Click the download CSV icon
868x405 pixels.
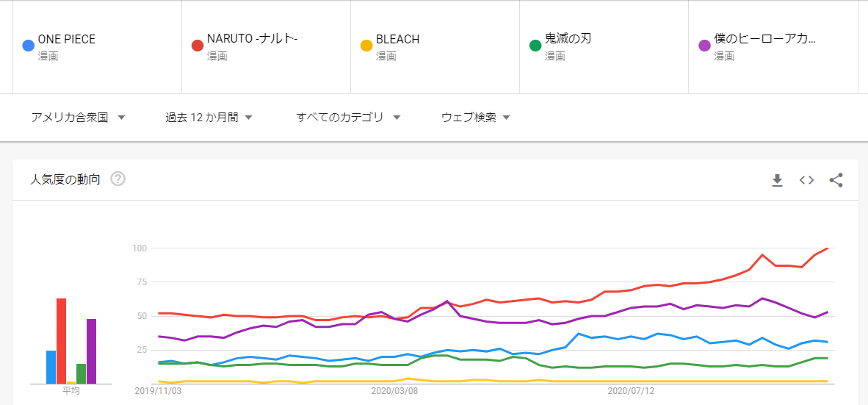(x=777, y=180)
